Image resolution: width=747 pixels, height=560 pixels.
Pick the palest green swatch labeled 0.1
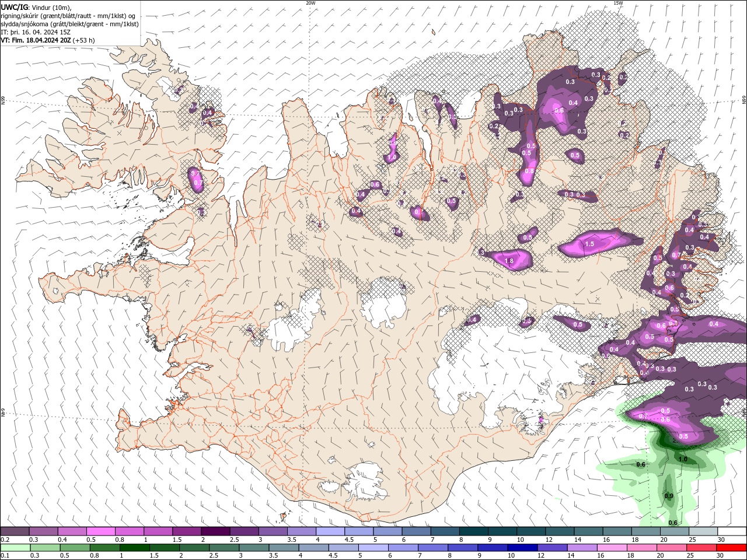pos(15,548)
